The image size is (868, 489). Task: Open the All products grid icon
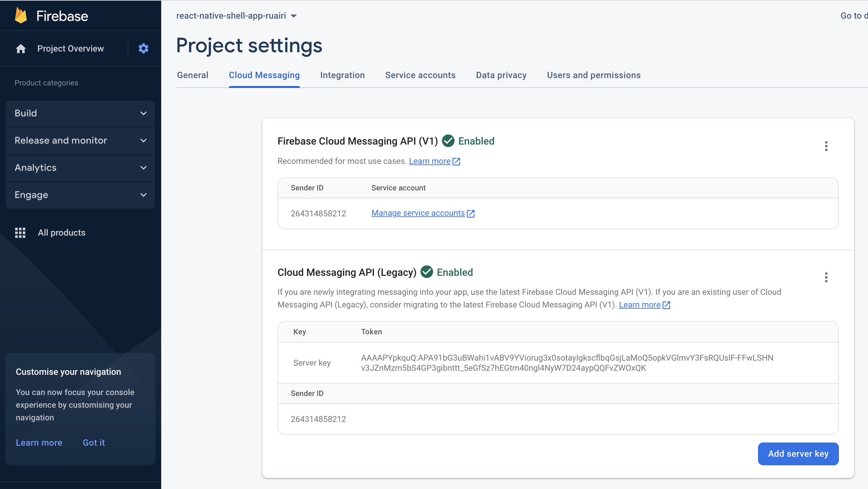coord(20,233)
